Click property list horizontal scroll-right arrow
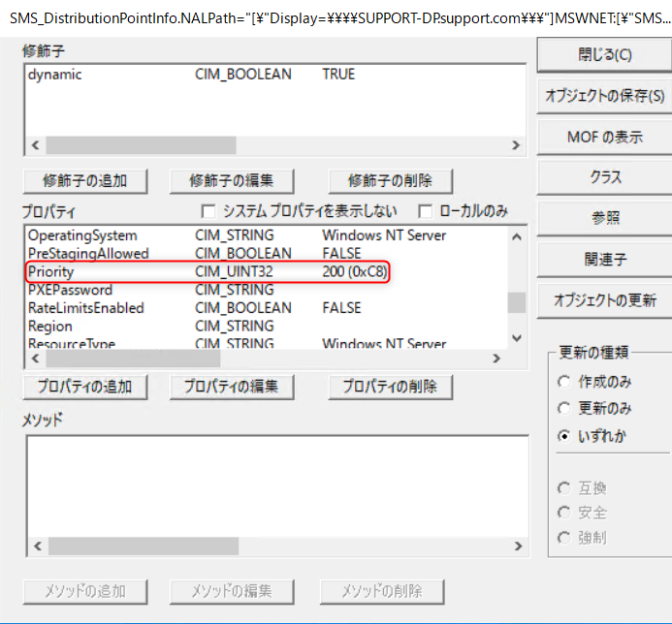Screen dimensions: 672x624 pyautogui.click(x=496, y=359)
